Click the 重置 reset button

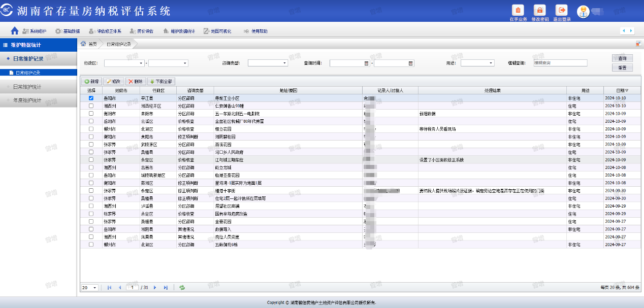[x=622, y=67]
